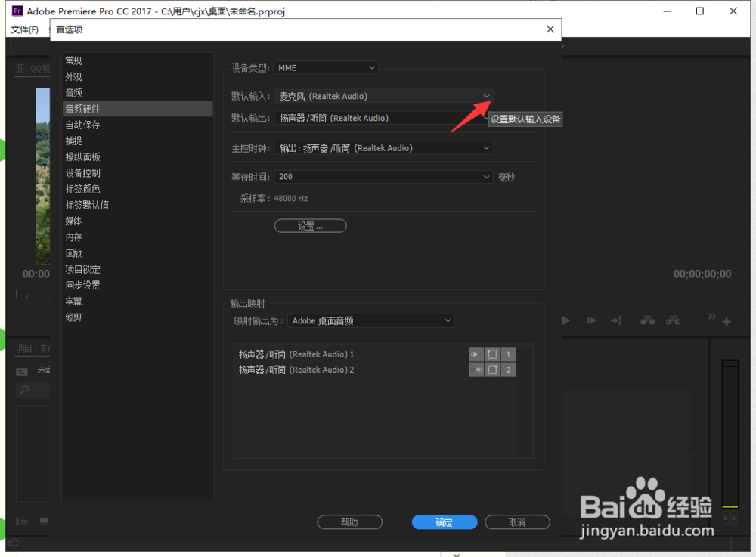Click 扬声器/听筒 (Realtek Audio) 2 list row

tap(377, 370)
